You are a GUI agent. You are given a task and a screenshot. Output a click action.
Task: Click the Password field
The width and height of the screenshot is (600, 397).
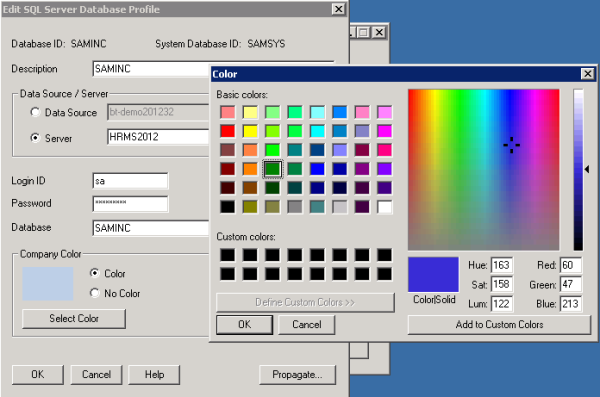tap(130, 204)
